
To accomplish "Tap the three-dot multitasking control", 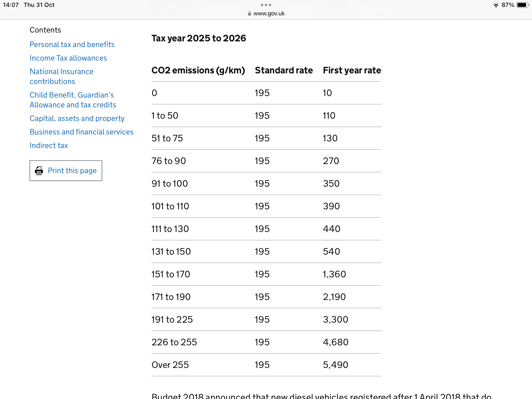I will pos(266,5).
